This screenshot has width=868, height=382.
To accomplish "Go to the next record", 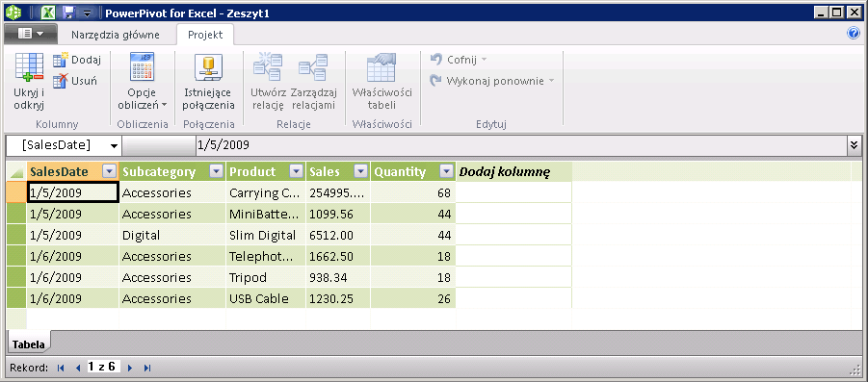I will pyautogui.click(x=130, y=368).
